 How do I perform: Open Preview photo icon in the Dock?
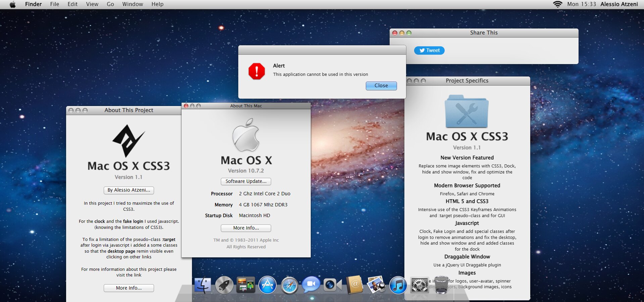click(x=376, y=285)
